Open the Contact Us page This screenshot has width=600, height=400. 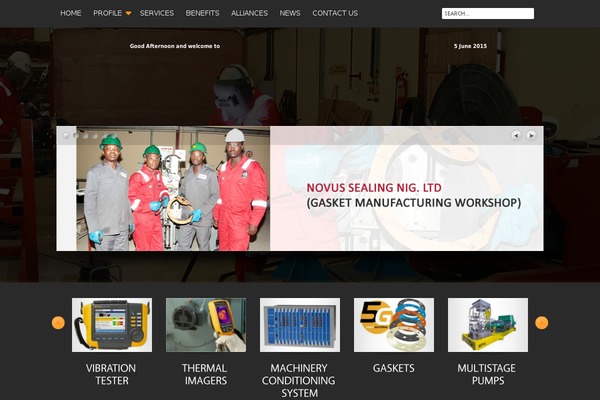pyautogui.click(x=335, y=13)
